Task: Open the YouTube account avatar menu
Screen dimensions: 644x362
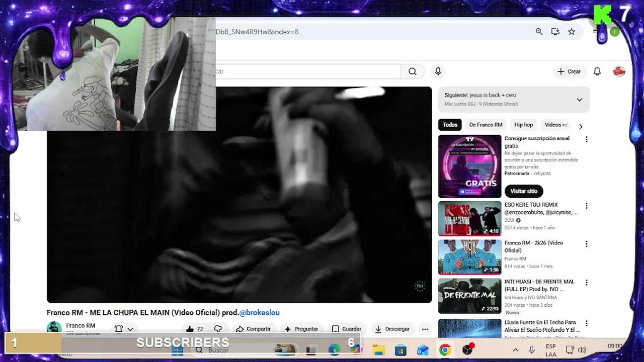Action: click(619, 71)
